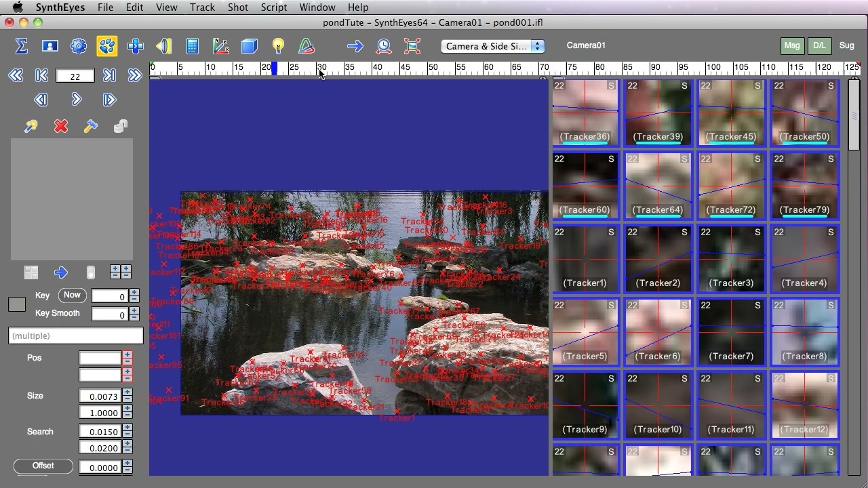Screen dimensions: 868x488
Task: Go to the last frame
Action: point(109,76)
